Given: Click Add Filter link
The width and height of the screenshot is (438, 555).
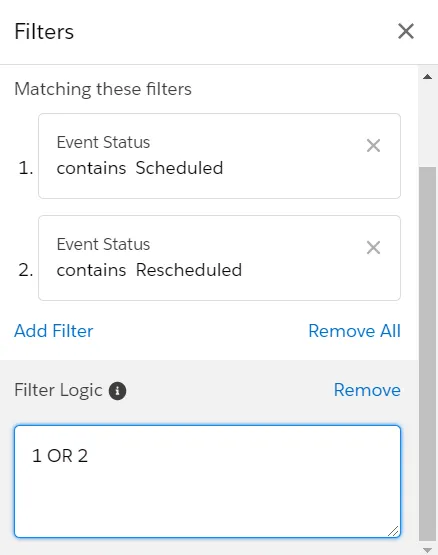Looking at the screenshot, I should 53,331.
